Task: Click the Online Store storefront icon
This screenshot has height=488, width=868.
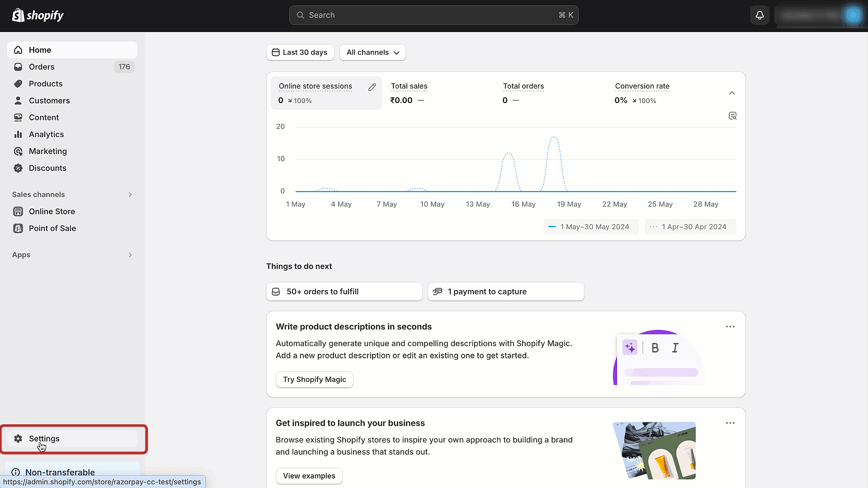Action: pyautogui.click(x=18, y=211)
